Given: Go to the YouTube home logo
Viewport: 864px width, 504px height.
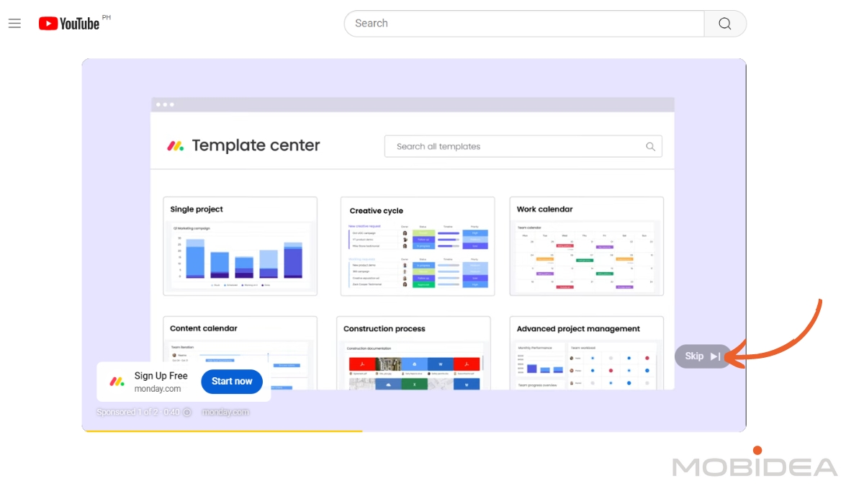Looking at the screenshot, I should (x=69, y=24).
